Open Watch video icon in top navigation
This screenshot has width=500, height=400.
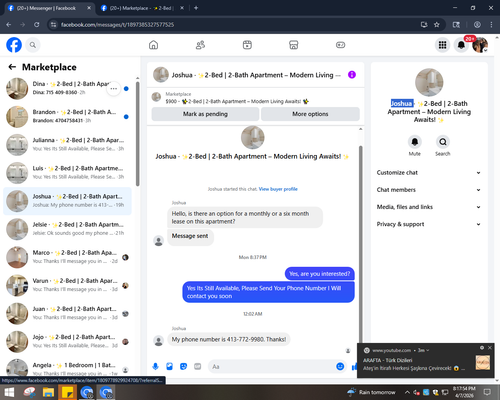[x=247, y=45]
